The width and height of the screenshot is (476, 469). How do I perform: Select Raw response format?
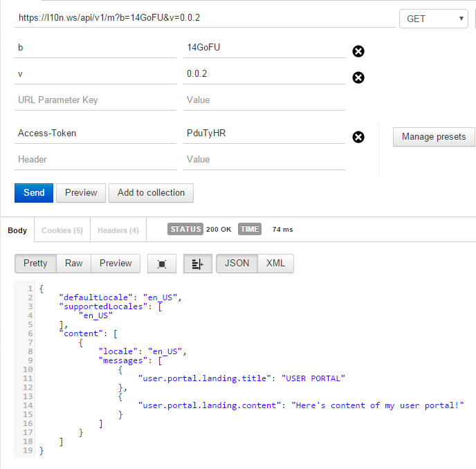tap(74, 264)
